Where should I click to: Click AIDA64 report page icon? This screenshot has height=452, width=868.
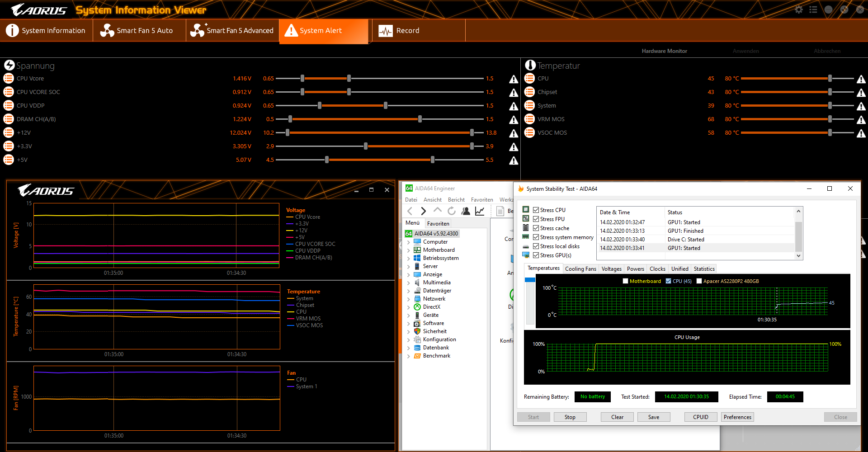point(500,211)
